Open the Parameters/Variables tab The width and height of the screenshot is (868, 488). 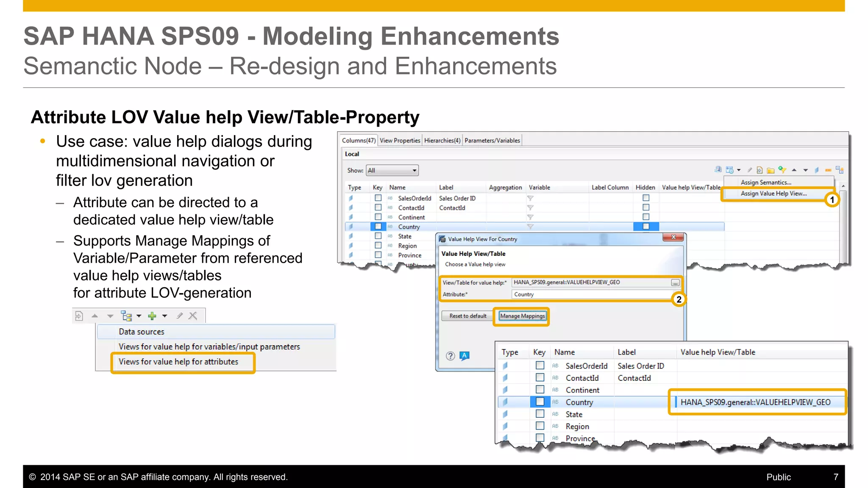click(492, 141)
